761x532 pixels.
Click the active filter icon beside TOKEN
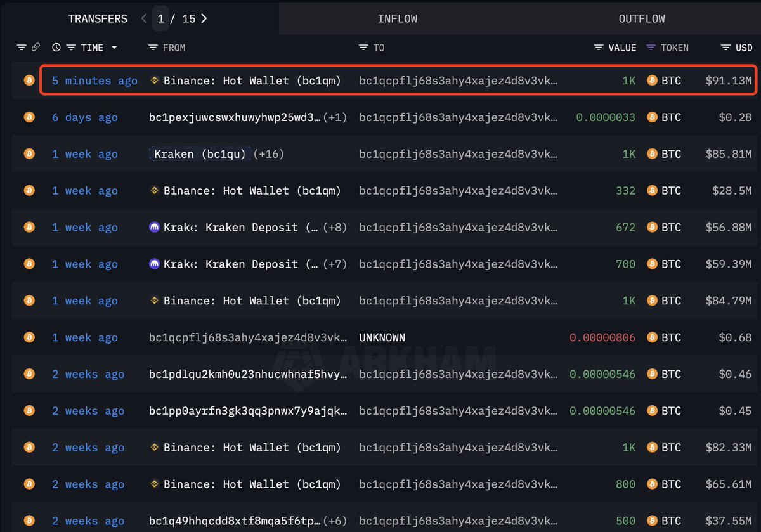(651, 47)
